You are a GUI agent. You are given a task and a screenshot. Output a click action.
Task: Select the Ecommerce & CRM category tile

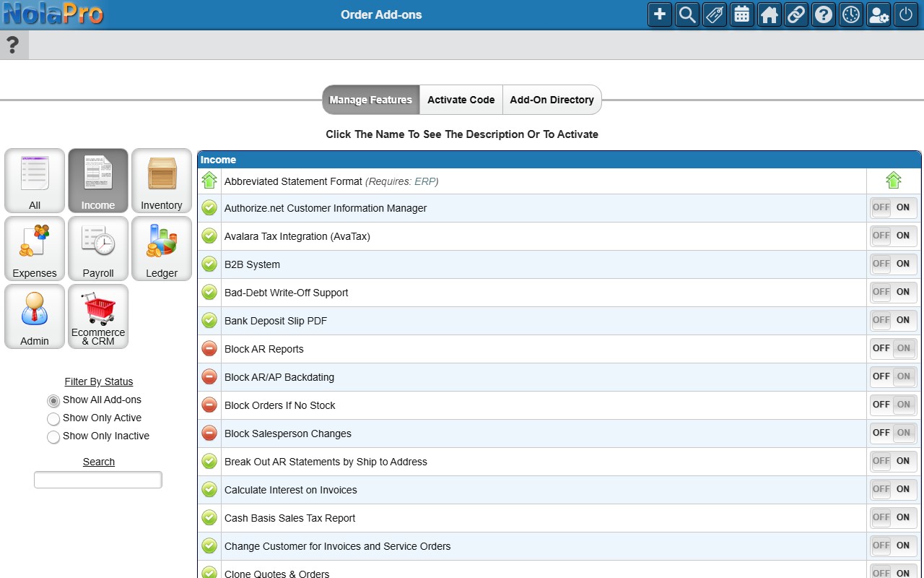tap(98, 316)
